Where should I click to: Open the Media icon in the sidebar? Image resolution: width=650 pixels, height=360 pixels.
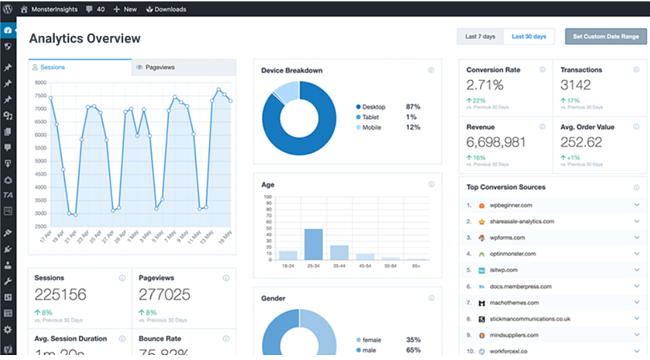(7, 116)
